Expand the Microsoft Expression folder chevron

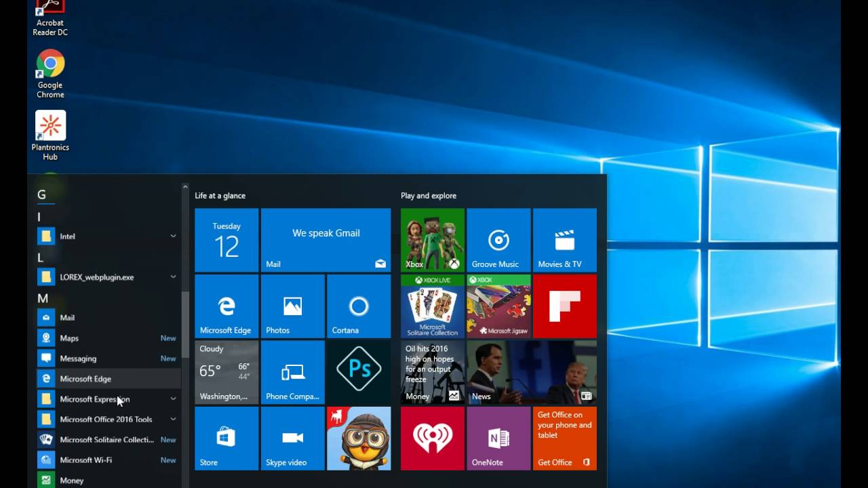point(173,399)
